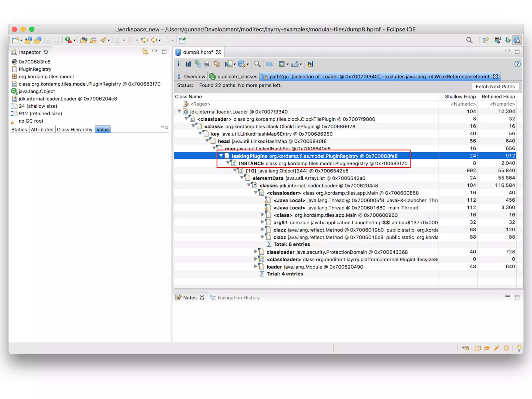
Task: Click the Fetch Next Paths button
Action: tap(495, 87)
